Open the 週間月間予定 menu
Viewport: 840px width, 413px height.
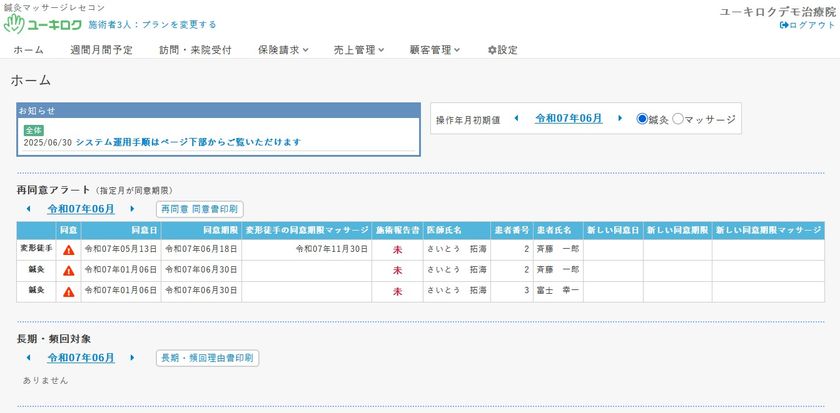[100, 50]
